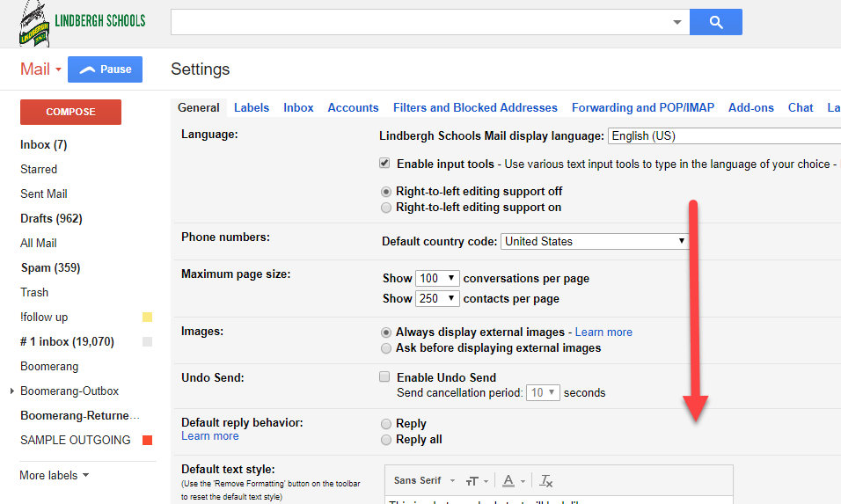
Task: Click the Remove Formatting icon
Action: point(546,481)
